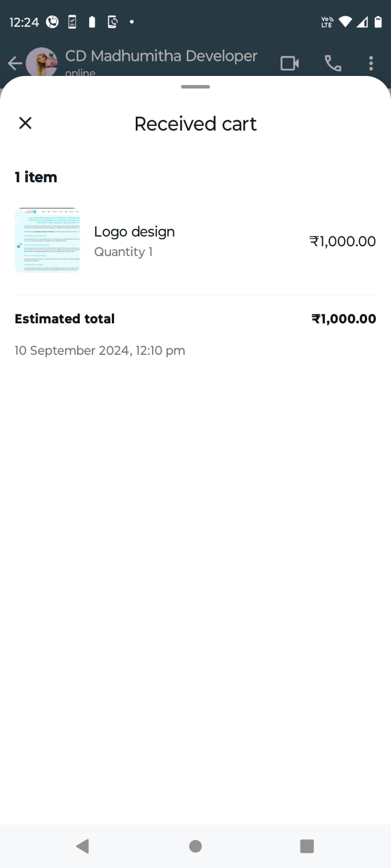Tap the bottom sheet drag handle
Viewport: 391px width, 868px height.
[x=195, y=87]
